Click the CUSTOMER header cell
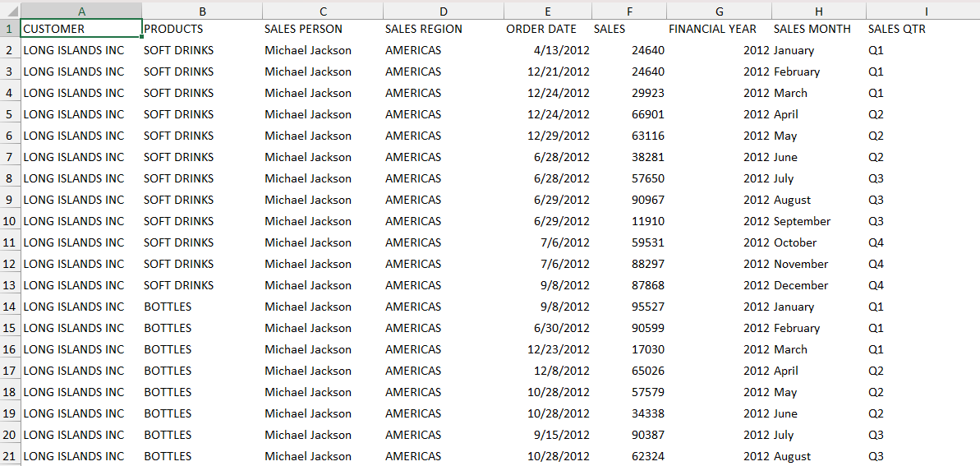This screenshot has height=466, width=980. 81,29
